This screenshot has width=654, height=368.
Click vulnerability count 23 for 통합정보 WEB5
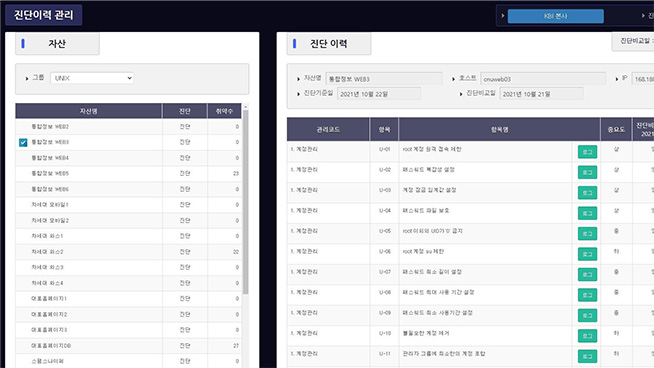click(x=236, y=173)
